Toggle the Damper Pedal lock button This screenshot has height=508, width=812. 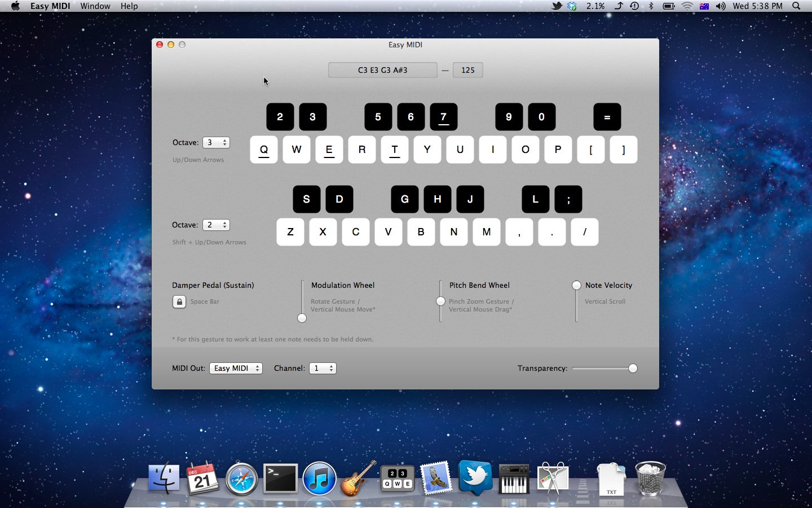point(179,301)
